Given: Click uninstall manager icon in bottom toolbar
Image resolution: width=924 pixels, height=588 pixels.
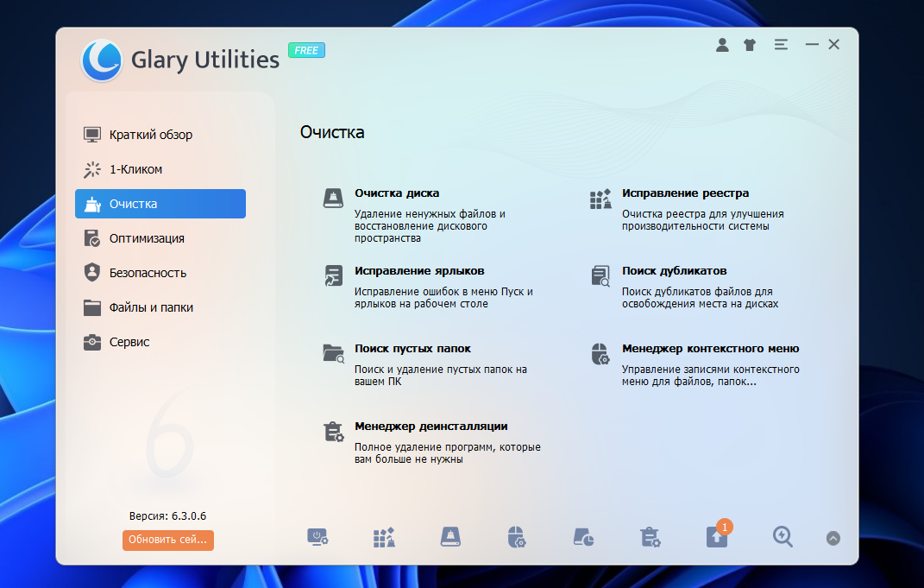Looking at the screenshot, I should 650,537.
